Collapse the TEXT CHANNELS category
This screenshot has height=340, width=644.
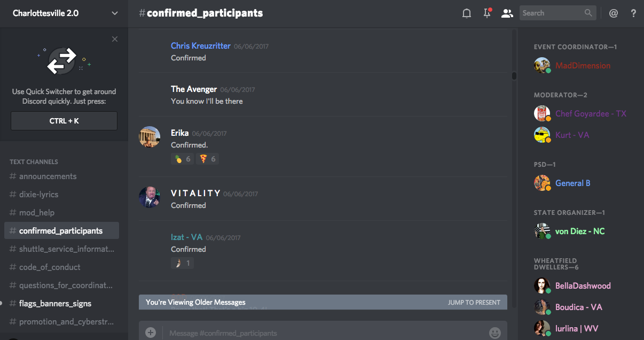tap(34, 161)
